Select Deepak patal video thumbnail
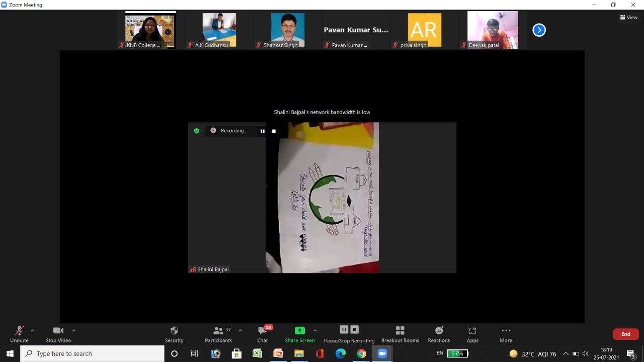The height and width of the screenshot is (362, 644). pyautogui.click(x=493, y=30)
